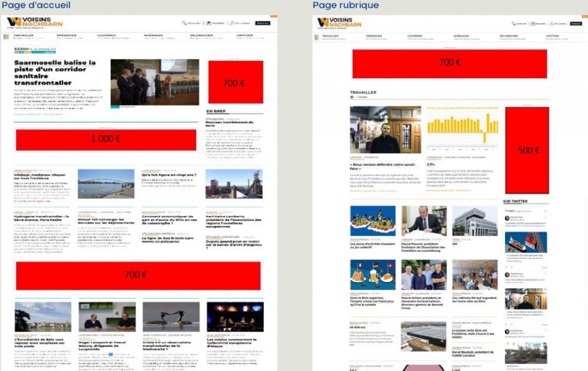Click the 500 € vertical ad
Screen dimensions: 588x371
point(527,150)
